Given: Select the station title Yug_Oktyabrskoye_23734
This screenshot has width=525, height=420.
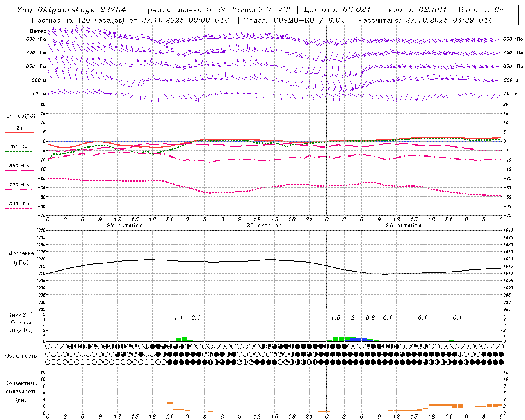Looking at the screenshot, I should tap(71, 10).
